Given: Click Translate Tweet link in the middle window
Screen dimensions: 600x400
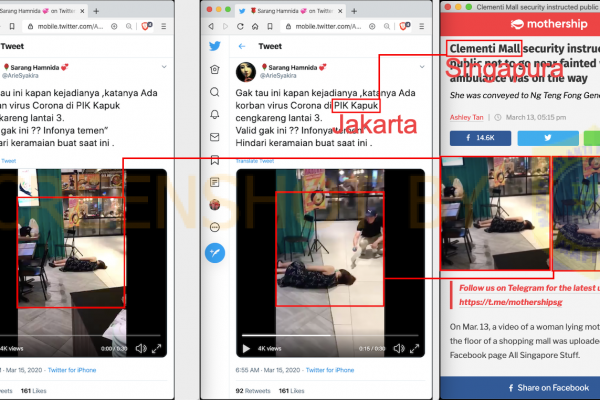Looking at the screenshot, I should [255, 161].
